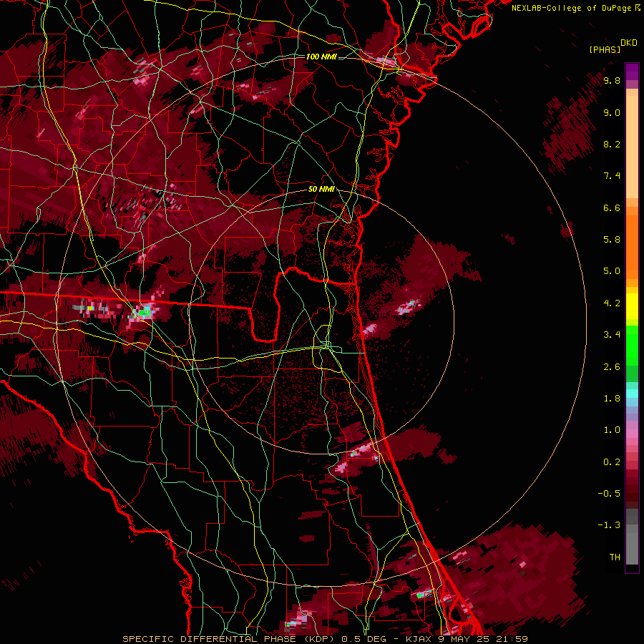The image size is (644, 644).
Task: Click the 6.6 value on color scale
Action: coord(612,208)
